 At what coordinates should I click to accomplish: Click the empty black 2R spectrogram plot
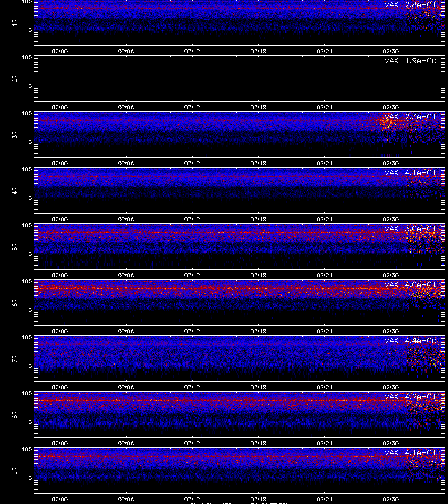pyautogui.click(x=240, y=79)
